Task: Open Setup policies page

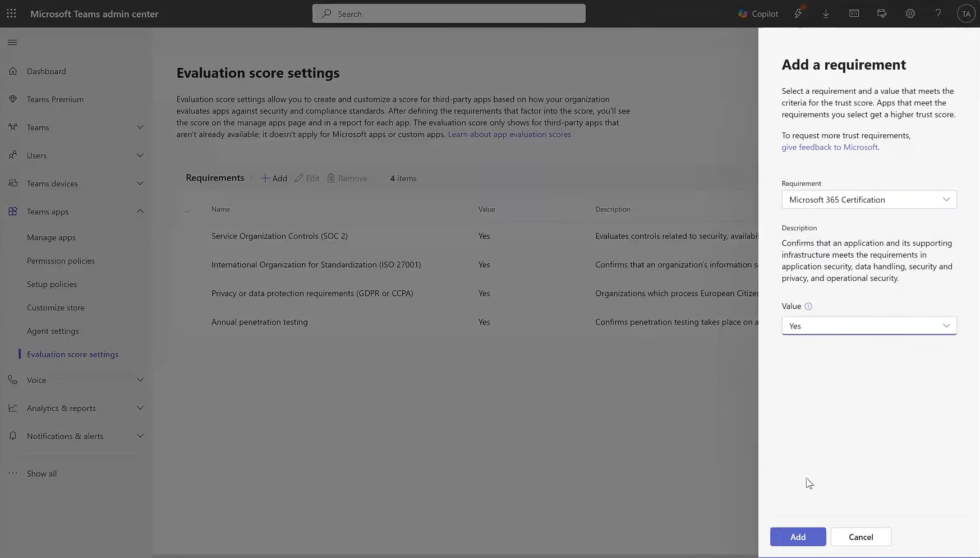Action: coord(52,284)
